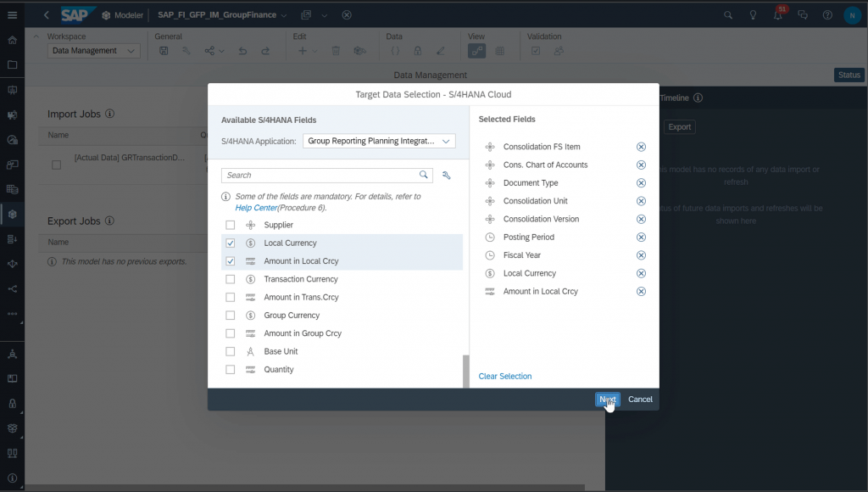868x492 pixels.
Task: Check the Quantity field checkbox
Action: 231,370
